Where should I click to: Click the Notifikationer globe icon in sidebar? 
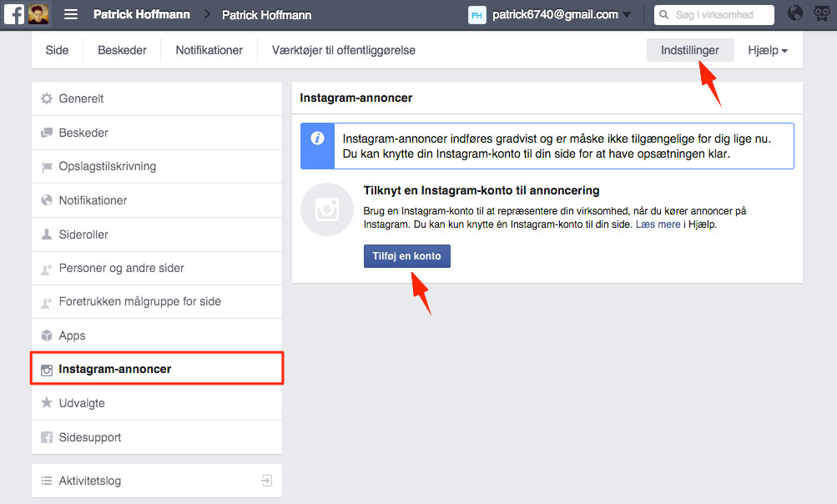pyautogui.click(x=47, y=199)
